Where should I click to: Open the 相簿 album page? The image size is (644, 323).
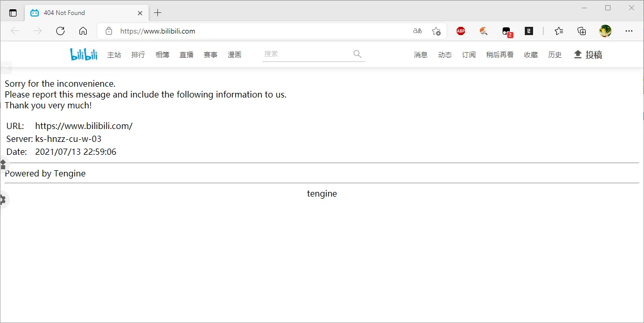(x=163, y=55)
